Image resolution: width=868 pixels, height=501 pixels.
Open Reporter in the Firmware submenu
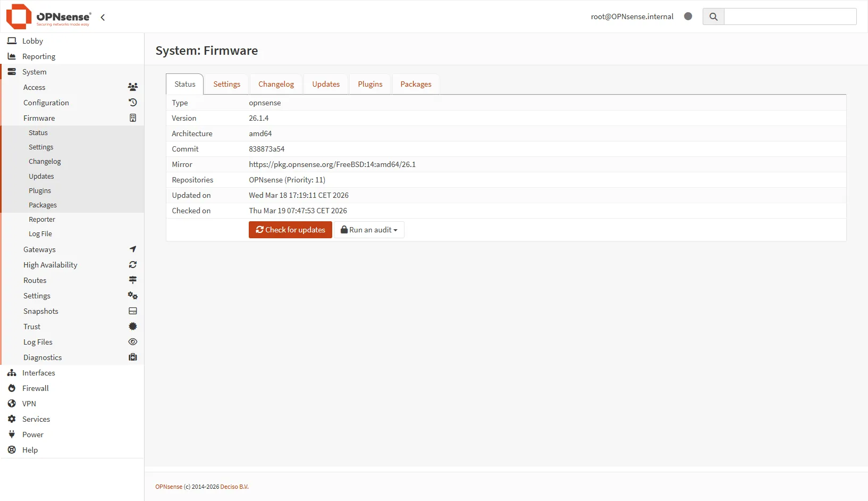point(42,220)
